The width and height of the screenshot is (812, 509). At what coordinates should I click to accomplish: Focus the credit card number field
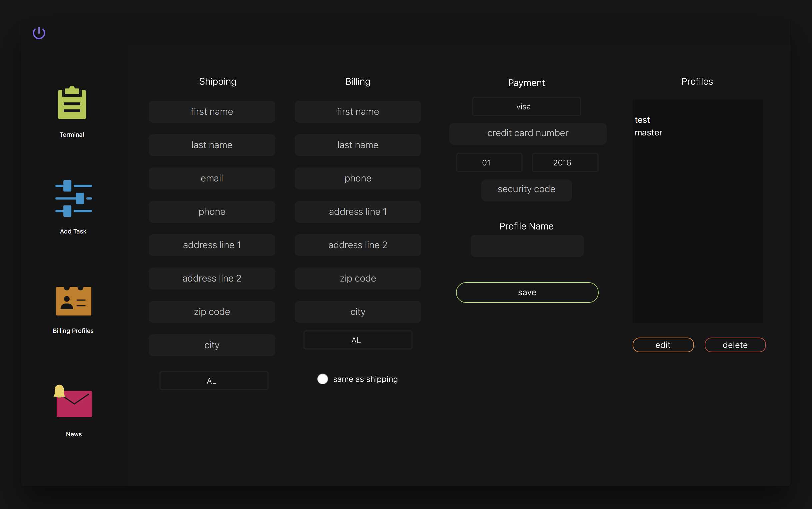pyautogui.click(x=527, y=133)
